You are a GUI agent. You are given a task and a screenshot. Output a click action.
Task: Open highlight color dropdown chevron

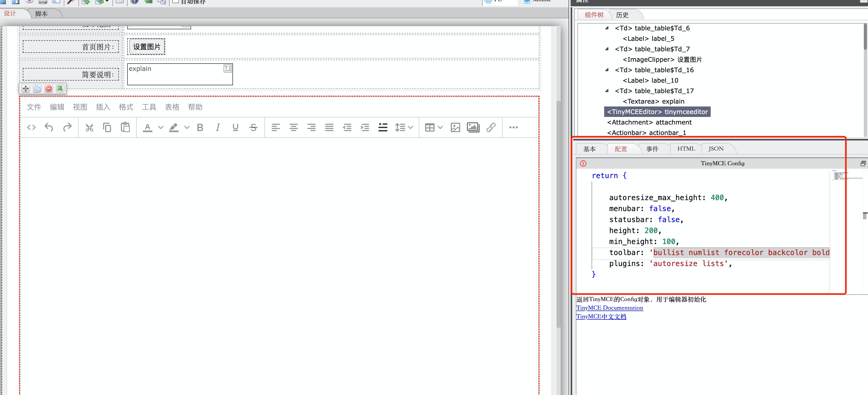pos(187,127)
